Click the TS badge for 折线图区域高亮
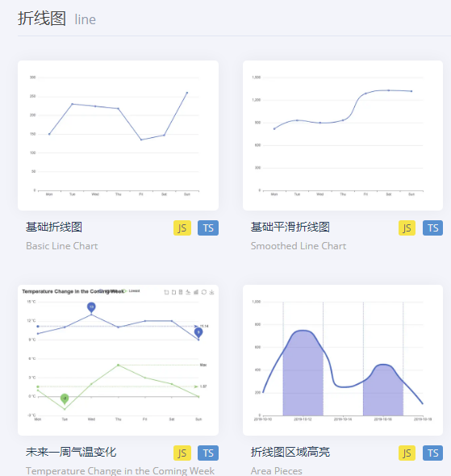 (432, 453)
